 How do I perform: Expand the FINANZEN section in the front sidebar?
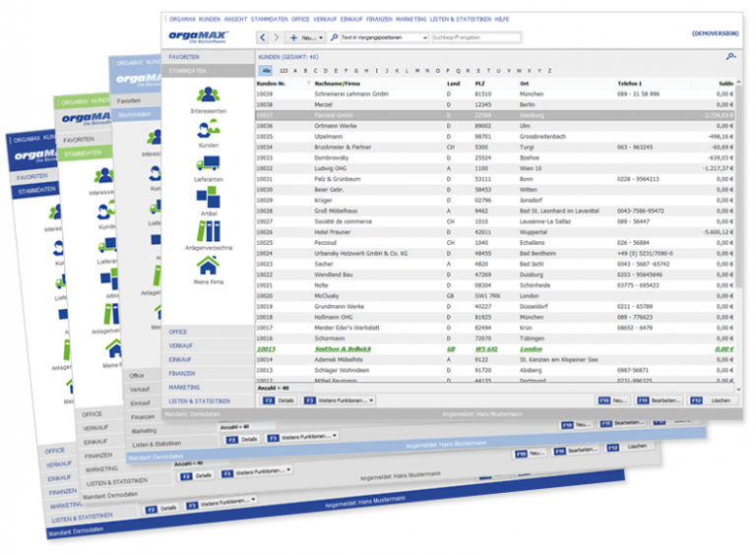point(208,373)
